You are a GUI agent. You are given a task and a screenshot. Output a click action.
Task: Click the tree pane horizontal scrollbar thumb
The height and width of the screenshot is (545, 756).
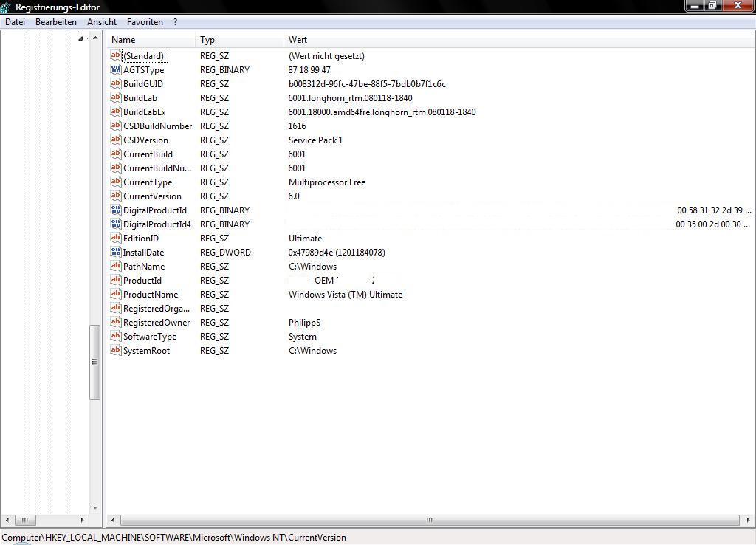pyautogui.click(x=25, y=520)
